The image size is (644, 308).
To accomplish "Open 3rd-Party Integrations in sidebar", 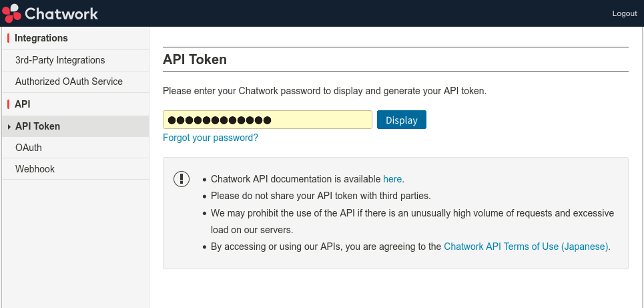I will [60, 60].
